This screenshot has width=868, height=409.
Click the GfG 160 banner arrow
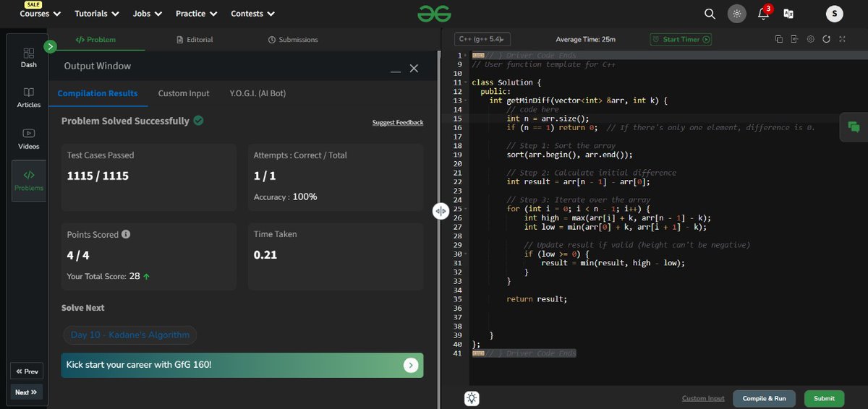point(411,365)
